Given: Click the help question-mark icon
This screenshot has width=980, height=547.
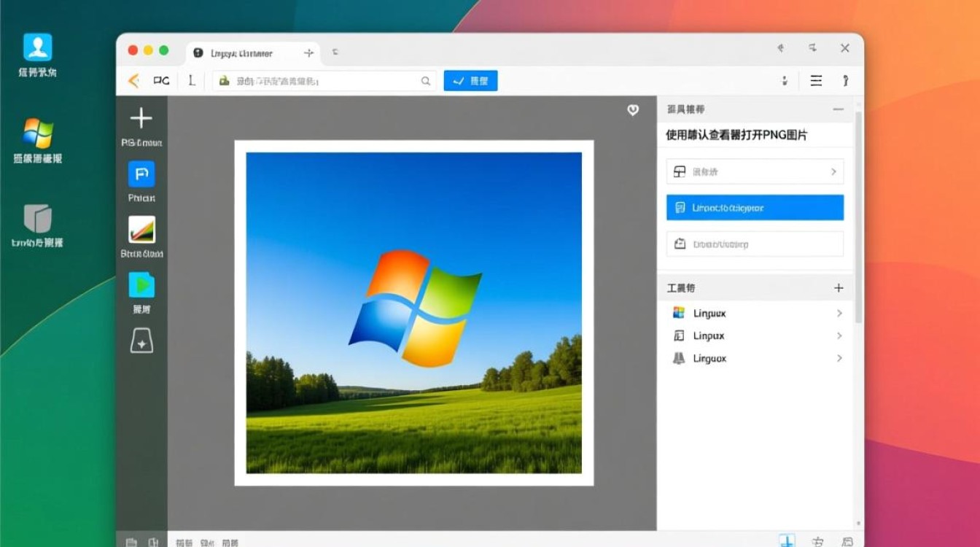Looking at the screenshot, I should click(845, 80).
